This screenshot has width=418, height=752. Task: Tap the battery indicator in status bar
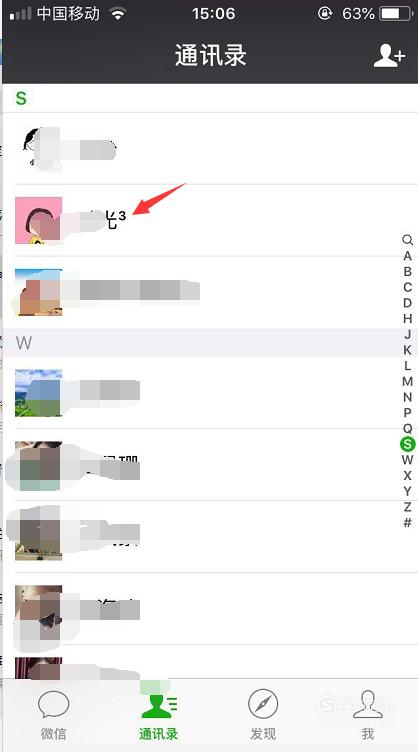pyautogui.click(x=396, y=13)
